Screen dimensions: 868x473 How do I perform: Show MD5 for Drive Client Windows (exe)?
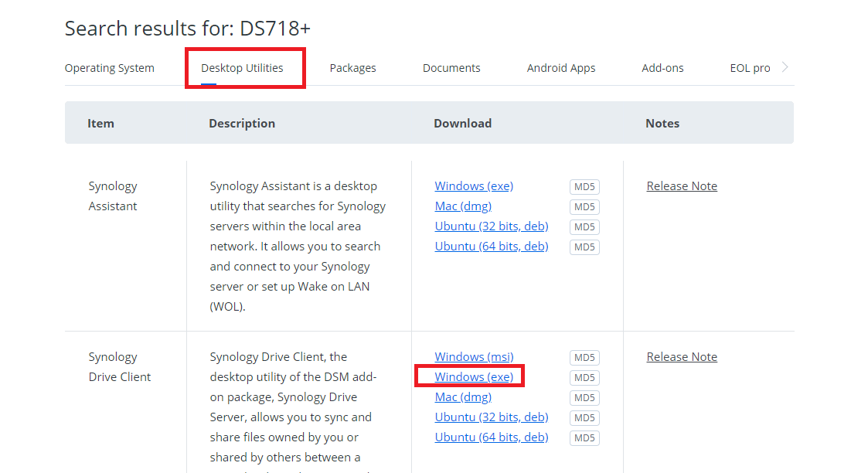584,377
